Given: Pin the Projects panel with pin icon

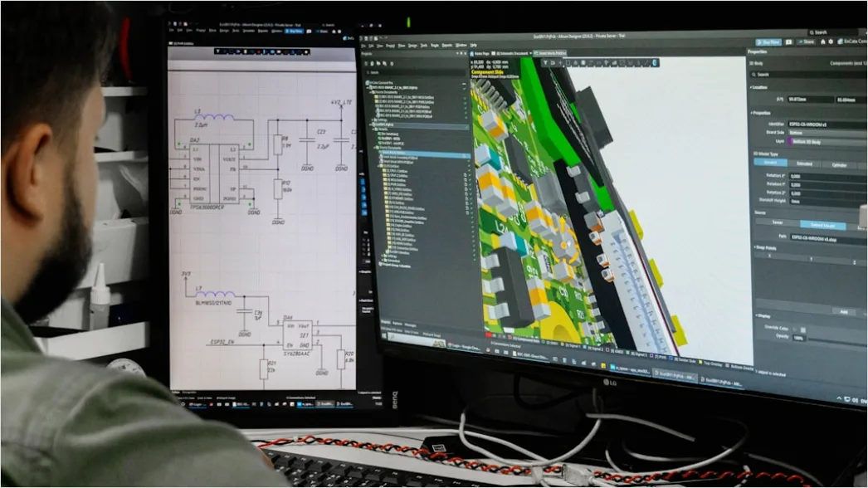Looking at the screenshot, I should click(x=461, y=53).
